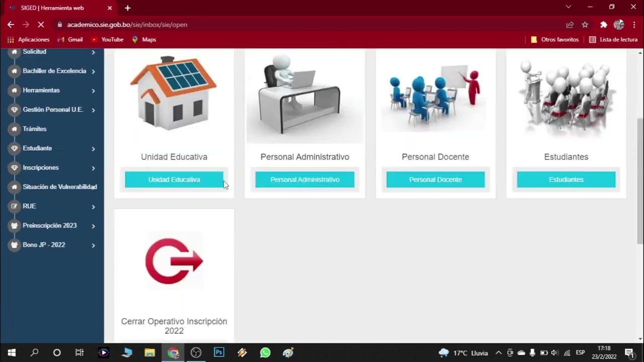The width and height of the screenshot is (644, 362).
Task: Open the Maps bookmark
Action: [x=144, y=39]
